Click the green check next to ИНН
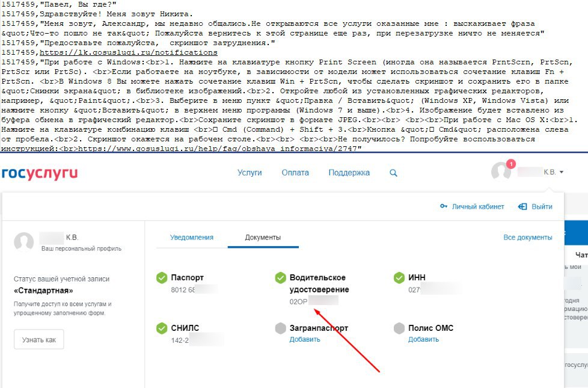588x388 pixels. tap(399, 278)
